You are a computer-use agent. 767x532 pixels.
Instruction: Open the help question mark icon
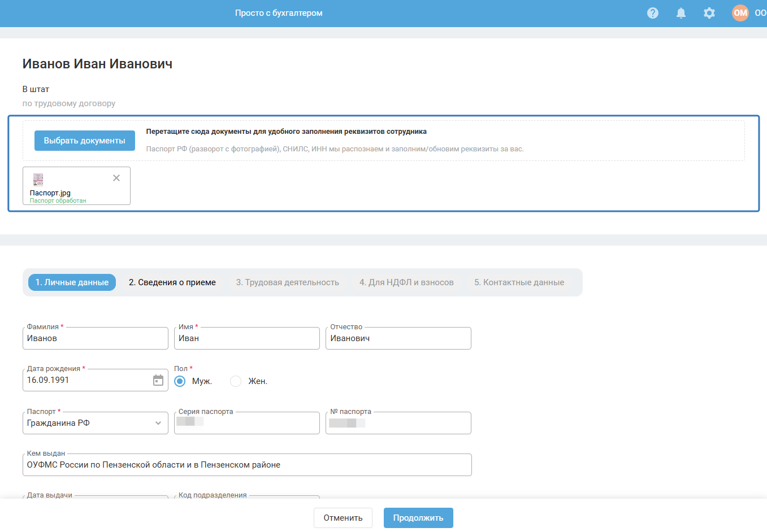click(653, 13)
